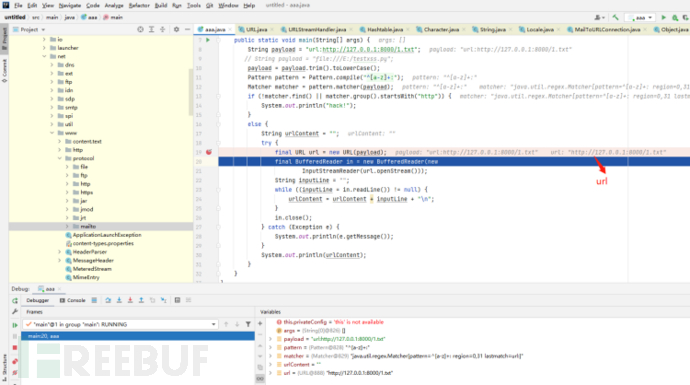Open Project panel gear options

176,29
